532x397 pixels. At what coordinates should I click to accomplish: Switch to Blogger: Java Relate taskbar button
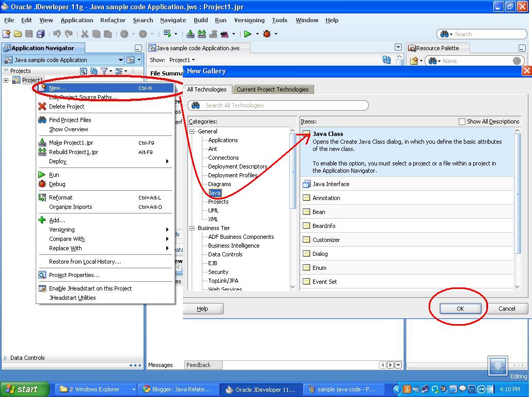click(x=178, y=389)
